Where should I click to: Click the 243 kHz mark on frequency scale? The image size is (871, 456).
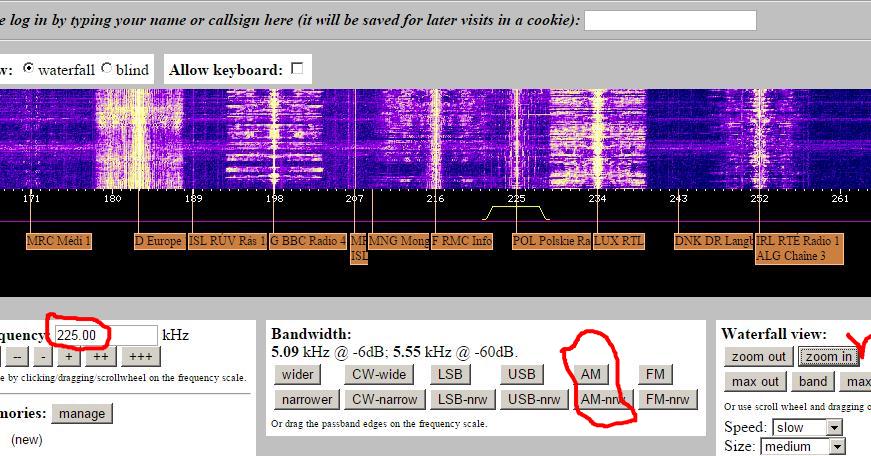(x=678, y=198)
